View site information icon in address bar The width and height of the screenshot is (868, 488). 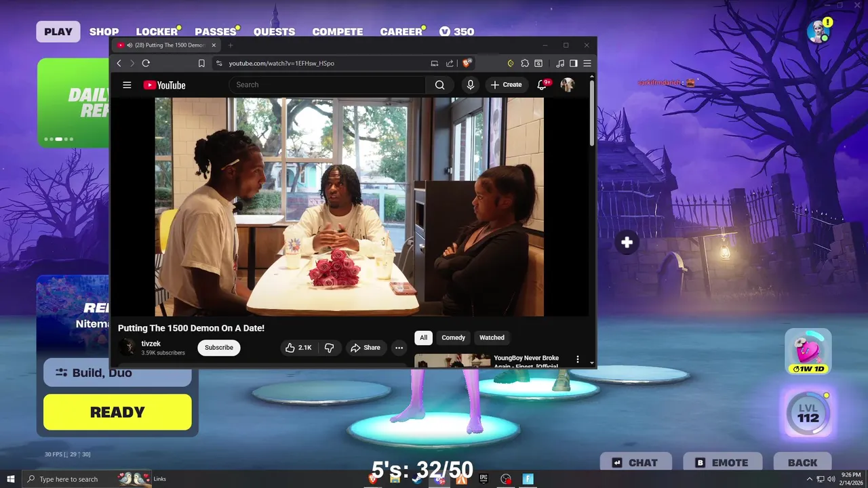click(x=218, y=63)
